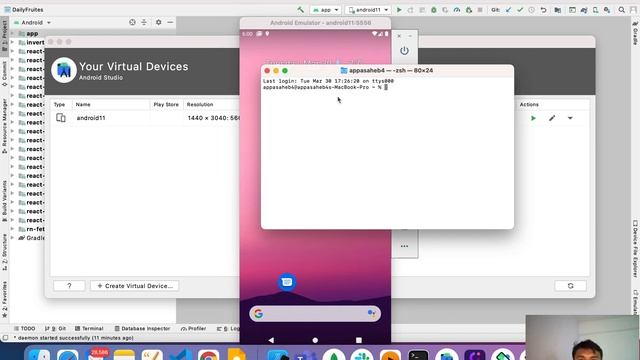Open the Git bottom tab
The width and height of the screenshot is (640, 360).
55,329
